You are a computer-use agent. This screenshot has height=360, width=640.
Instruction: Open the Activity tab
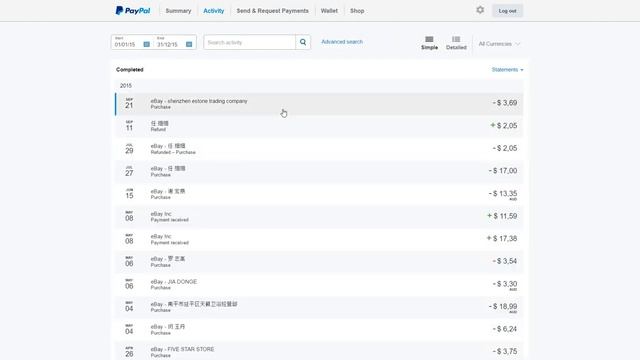pos(213,11)
